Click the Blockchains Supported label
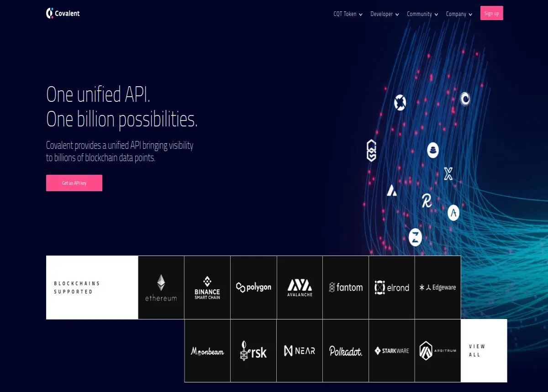 coord(77,287)
